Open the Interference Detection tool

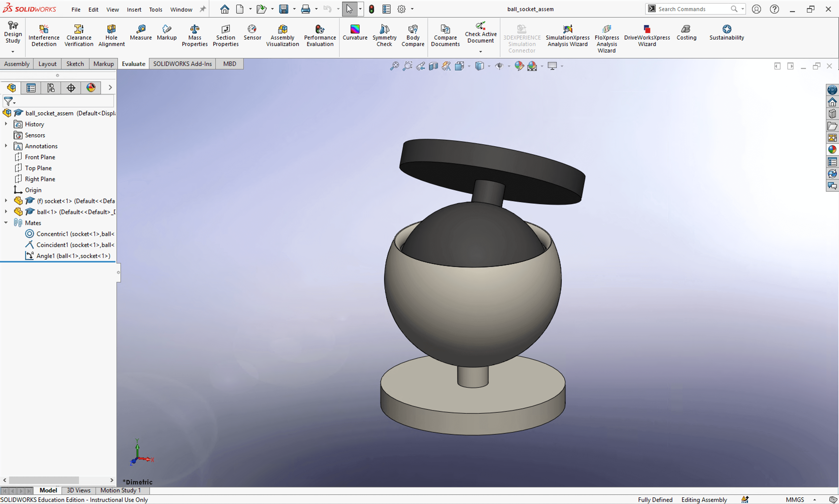[x=44, y=36]
